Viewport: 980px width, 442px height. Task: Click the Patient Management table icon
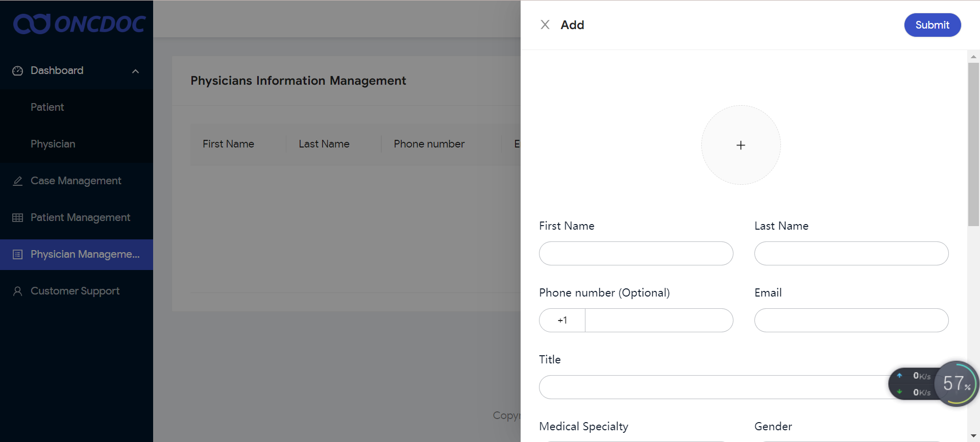tap(18, 218)
